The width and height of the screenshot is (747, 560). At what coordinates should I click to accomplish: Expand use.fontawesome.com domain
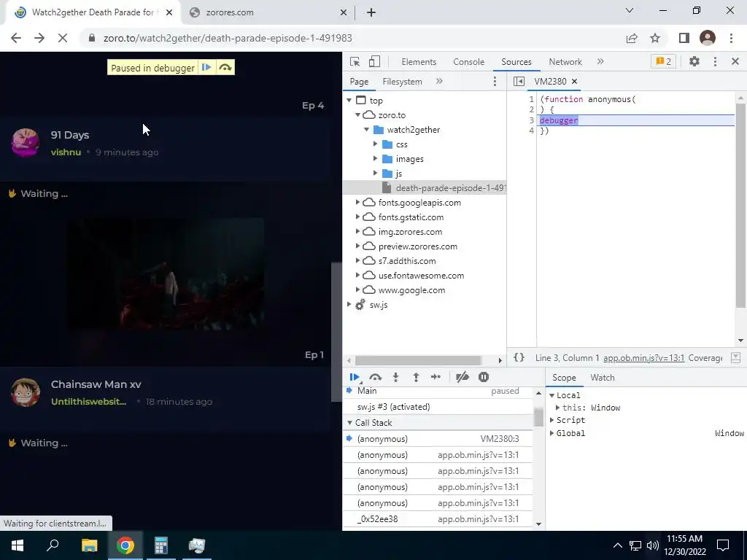357,276
